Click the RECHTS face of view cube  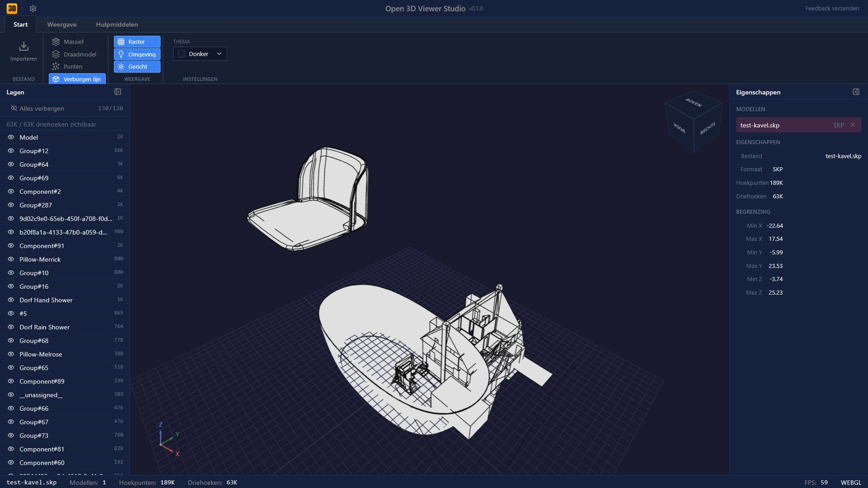(x=708, y=128)
